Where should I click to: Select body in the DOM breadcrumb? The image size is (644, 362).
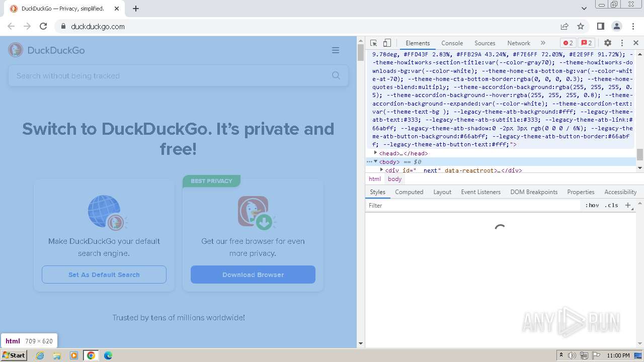tap(395, 179)
